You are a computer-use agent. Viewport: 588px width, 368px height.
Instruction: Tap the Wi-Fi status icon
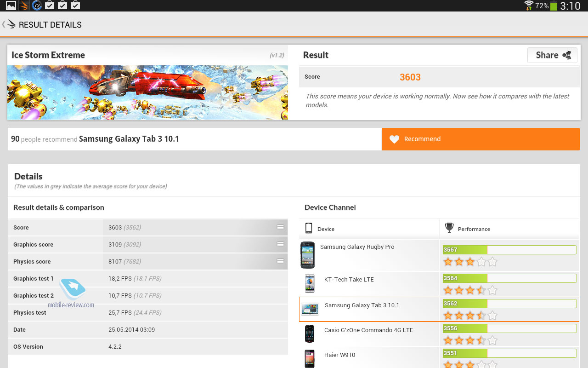529,6
